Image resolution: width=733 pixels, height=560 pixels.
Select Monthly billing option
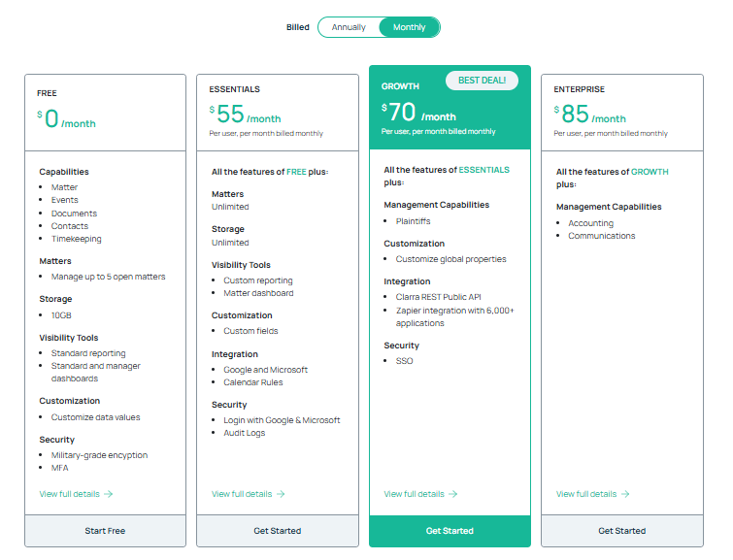(409, 27)
